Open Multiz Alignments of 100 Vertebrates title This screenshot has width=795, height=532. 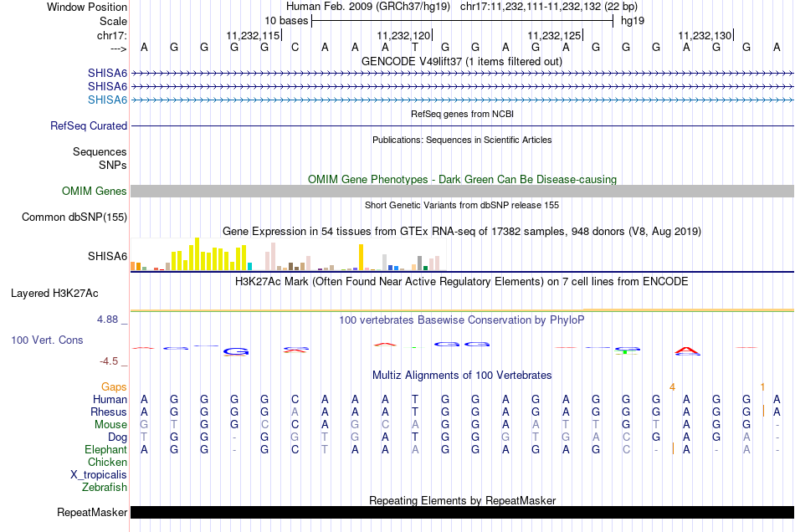click(x=462, y=376)
